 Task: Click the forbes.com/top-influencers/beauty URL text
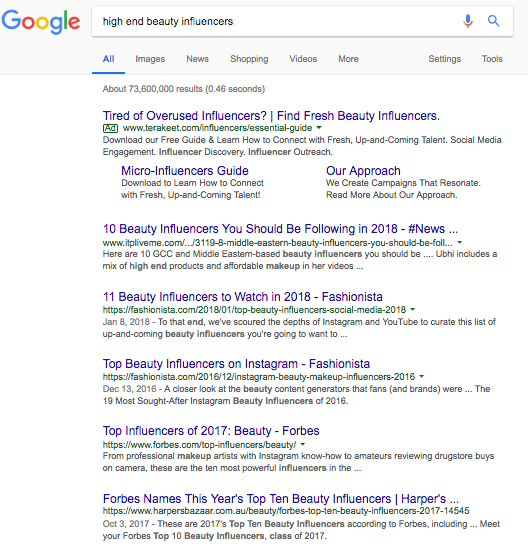point(199,445)
